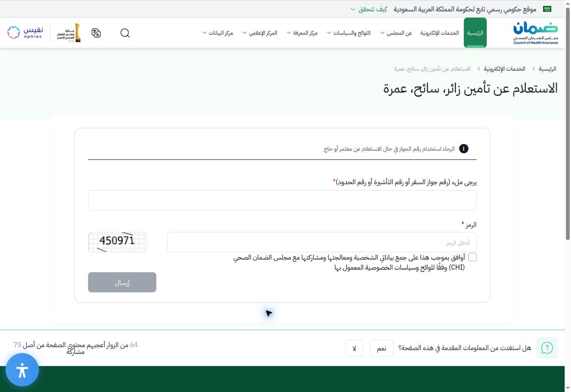The image size is (571, 392).
Task: Select the الرئيسية tab in navigation
Action: coord(475,33)
